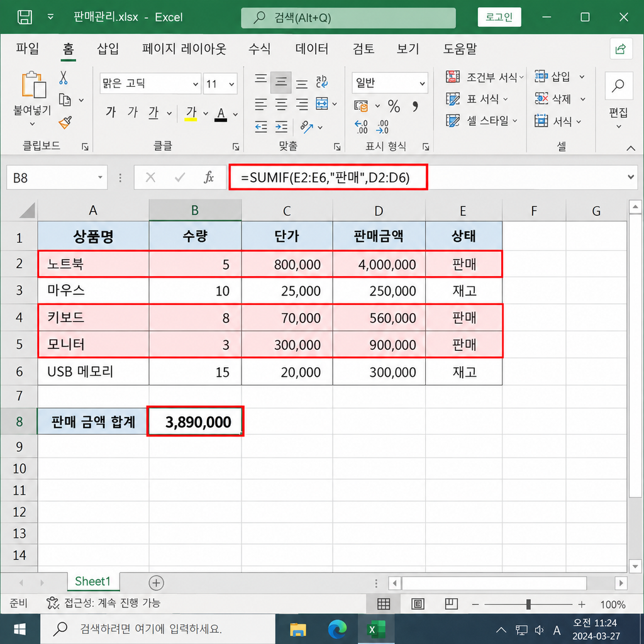Select the Format Painter brush icon

[x=65, y=122]
